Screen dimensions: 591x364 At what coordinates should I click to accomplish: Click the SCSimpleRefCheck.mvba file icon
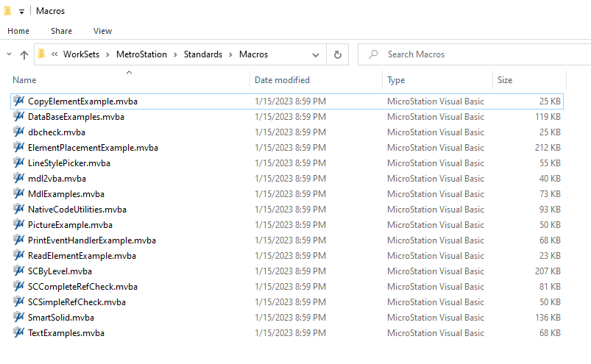pyautogui.click(x=18, y=301)
